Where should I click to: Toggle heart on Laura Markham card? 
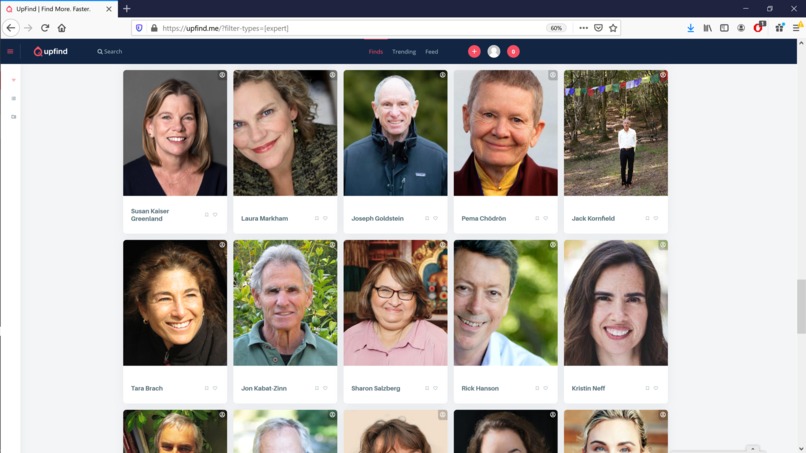pyautogui.click(x=325, y=218)
